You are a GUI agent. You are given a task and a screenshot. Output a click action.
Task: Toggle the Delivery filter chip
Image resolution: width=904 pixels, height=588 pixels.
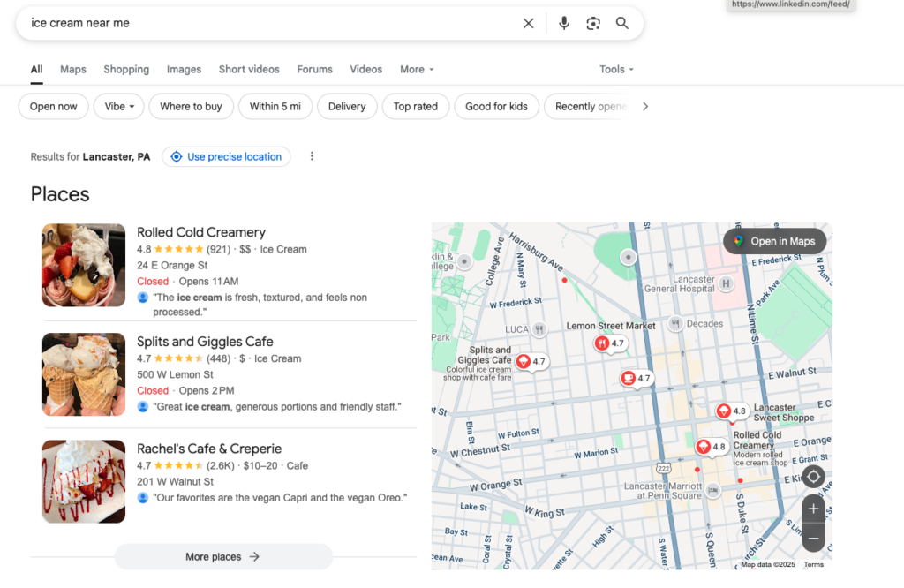coord(347,107)
